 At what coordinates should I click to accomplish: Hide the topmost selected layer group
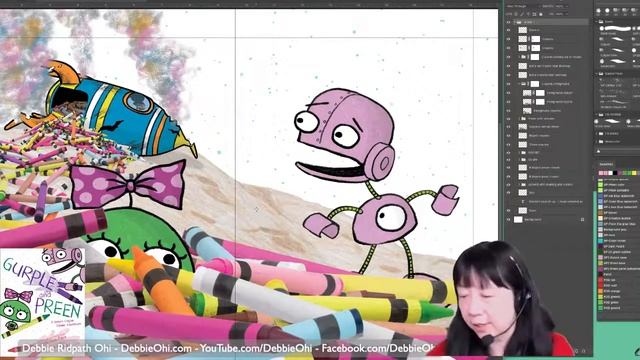tap(508, 22)
